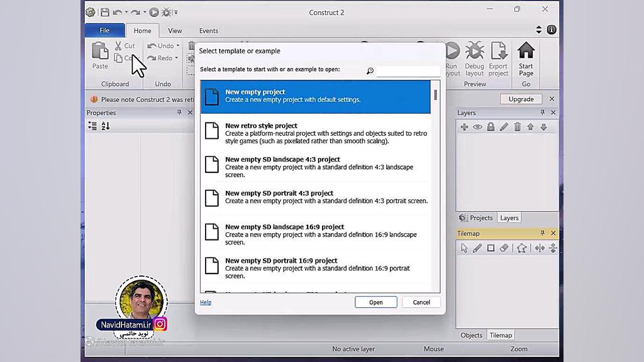Close the Layers panel
This screenshot has height=362, width=644.
(553, 112)
